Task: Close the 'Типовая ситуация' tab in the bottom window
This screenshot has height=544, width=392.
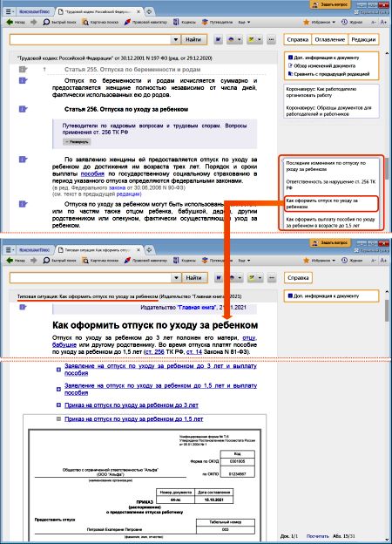Action: click(x=138, y=250)
